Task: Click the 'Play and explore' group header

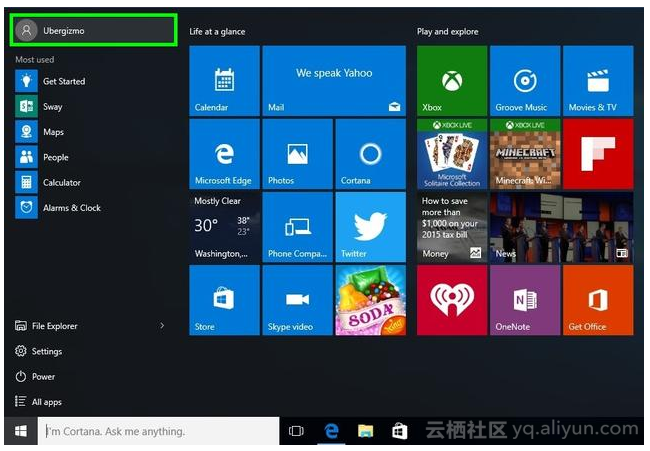Action: (x=448, y=32)
